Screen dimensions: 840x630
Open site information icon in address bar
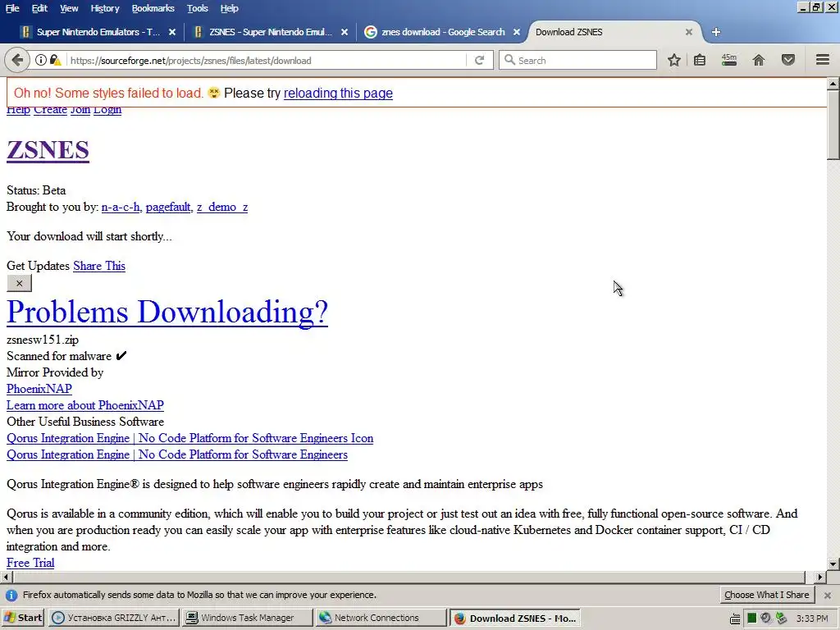41,60
